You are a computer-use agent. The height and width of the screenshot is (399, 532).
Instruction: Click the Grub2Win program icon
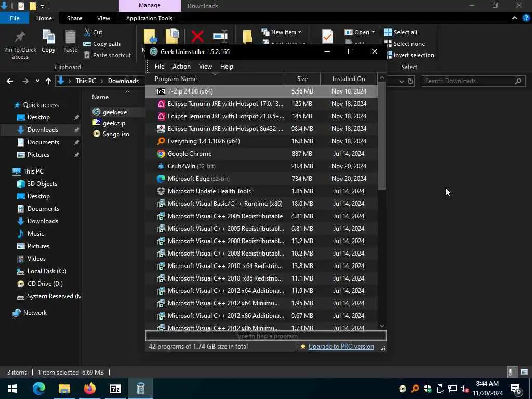[161, 166]
